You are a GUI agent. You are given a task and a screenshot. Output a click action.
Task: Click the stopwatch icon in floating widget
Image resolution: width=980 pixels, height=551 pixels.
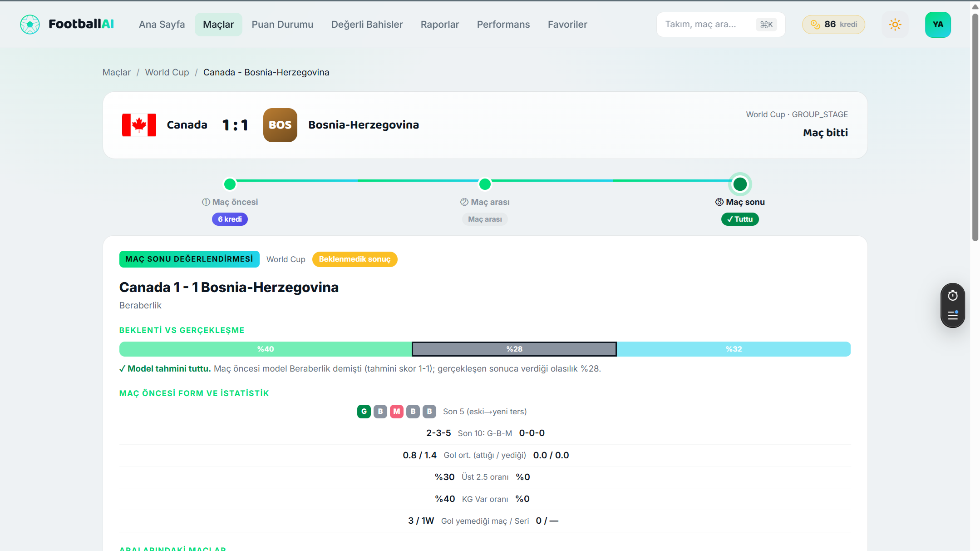pyautogui.click(x=953, y=296)
